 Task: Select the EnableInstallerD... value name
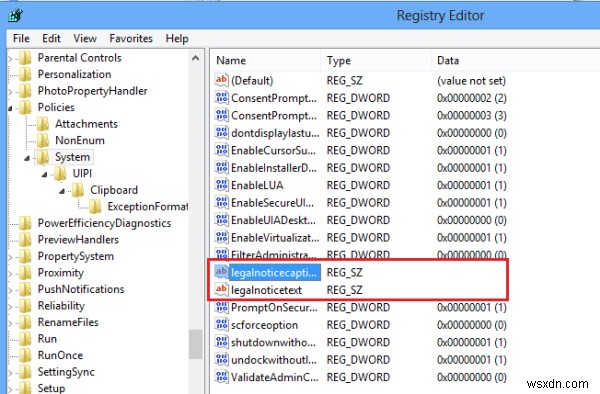(x=274, y=168)
